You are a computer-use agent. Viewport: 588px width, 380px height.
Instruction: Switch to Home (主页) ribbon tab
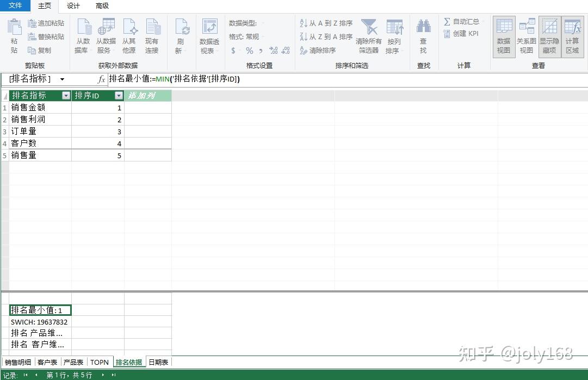[44, 5]
